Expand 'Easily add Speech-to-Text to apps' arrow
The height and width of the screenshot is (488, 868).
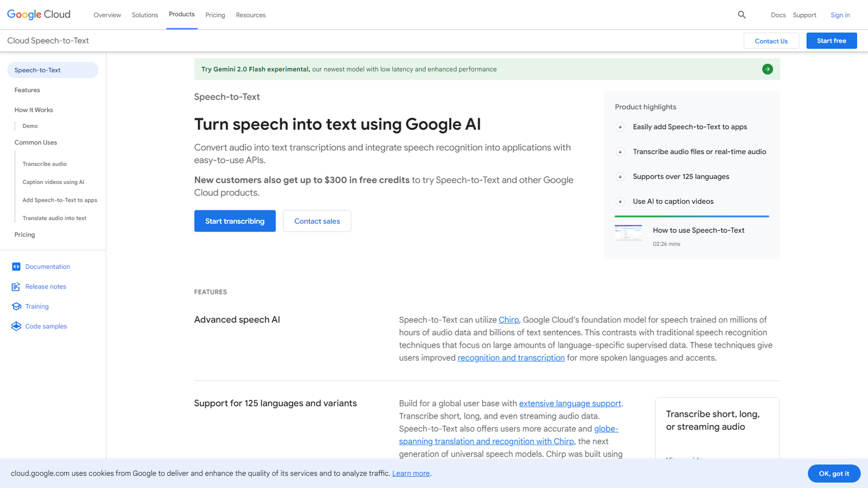[620, 127]
